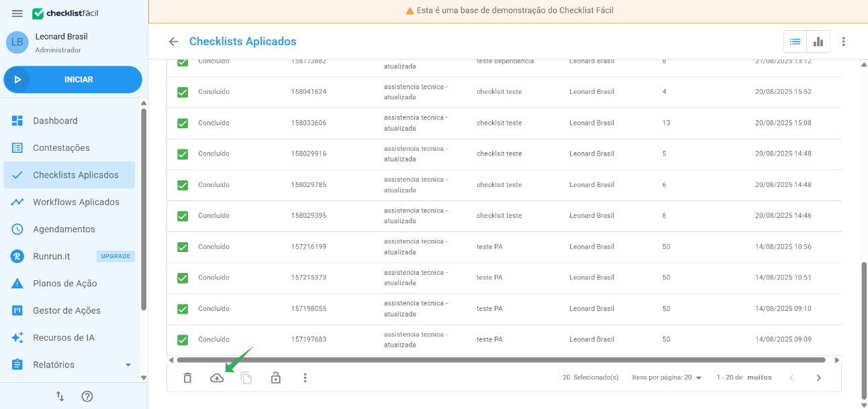This screenshot has width=868, height=409.
Task: Select the trash/delete icon in bottom toolbar
Action: pyautogui.click(x=187, y=377)
